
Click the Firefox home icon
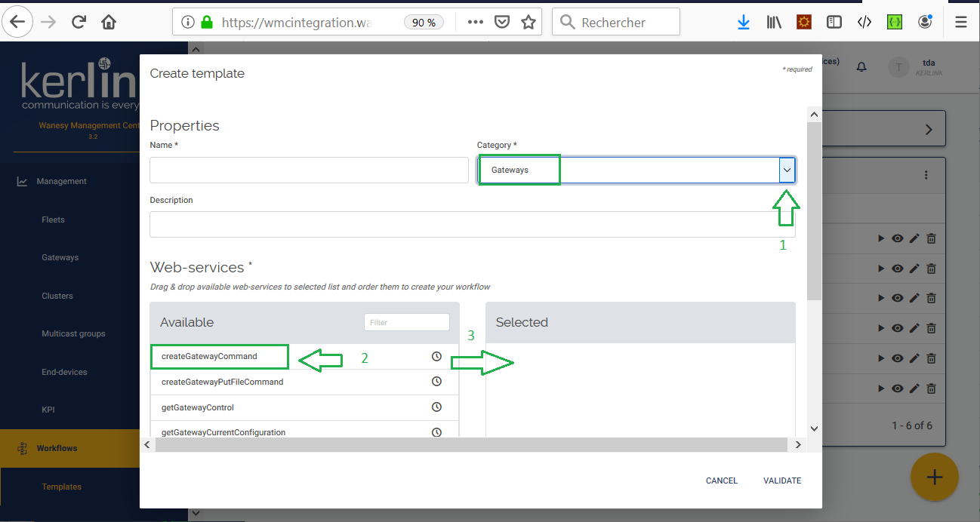109,22
